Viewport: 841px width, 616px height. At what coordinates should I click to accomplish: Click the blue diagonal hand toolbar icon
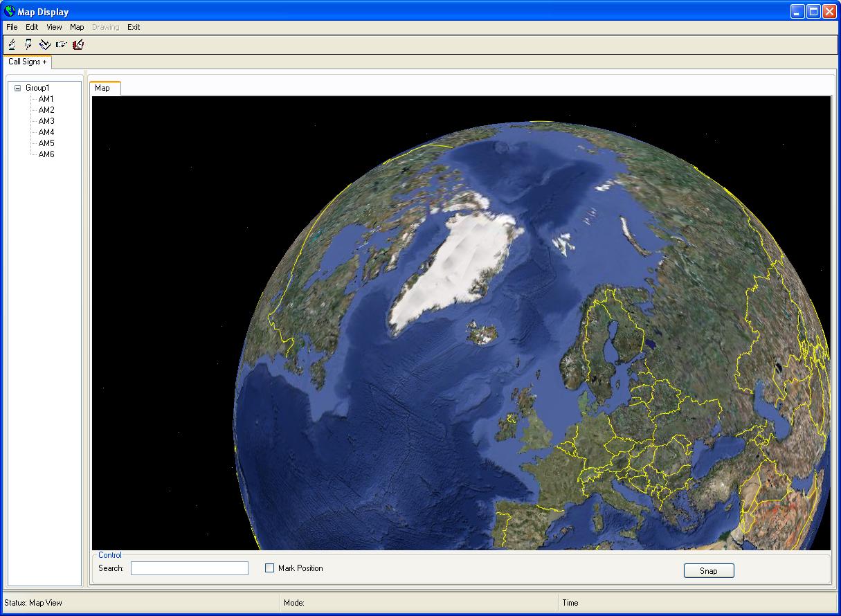point(45,44)
